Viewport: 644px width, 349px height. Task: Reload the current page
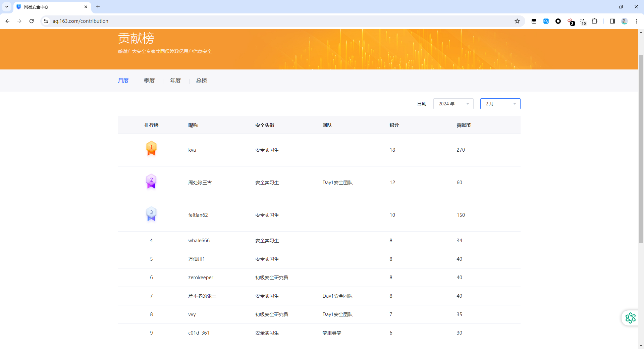pos(32,21)
